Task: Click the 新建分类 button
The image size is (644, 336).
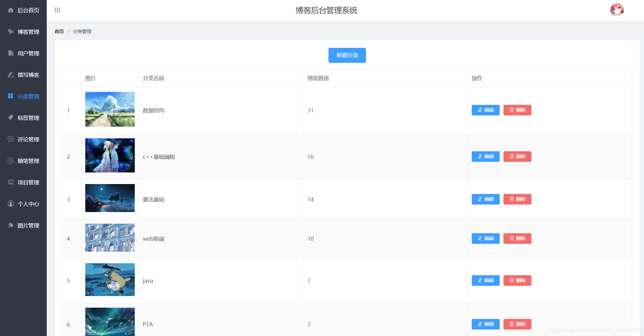Action: click(347, 55)
